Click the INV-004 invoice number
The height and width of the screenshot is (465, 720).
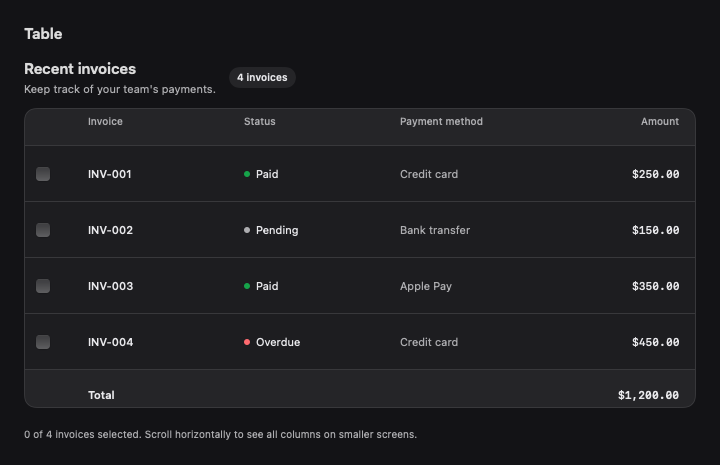point(110,342)
